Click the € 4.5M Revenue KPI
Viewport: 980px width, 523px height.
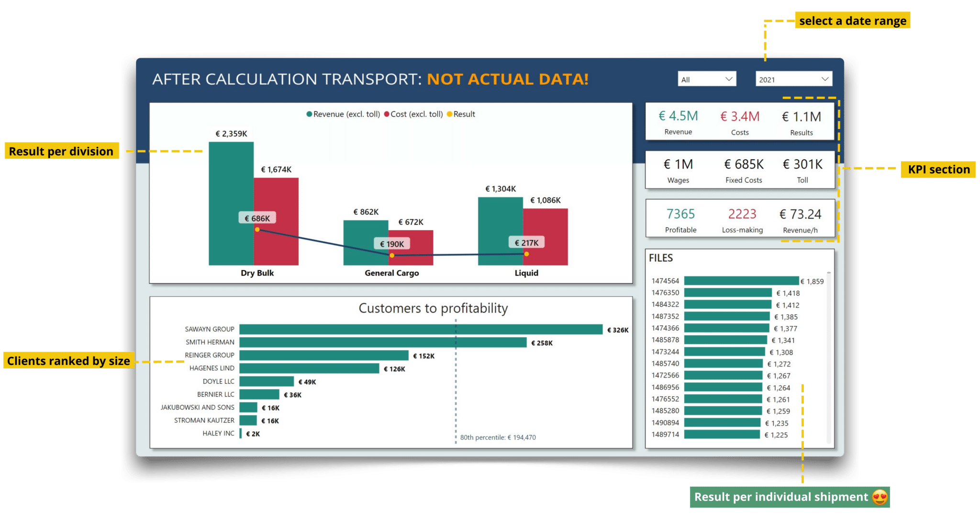click(x=678, y=122)
